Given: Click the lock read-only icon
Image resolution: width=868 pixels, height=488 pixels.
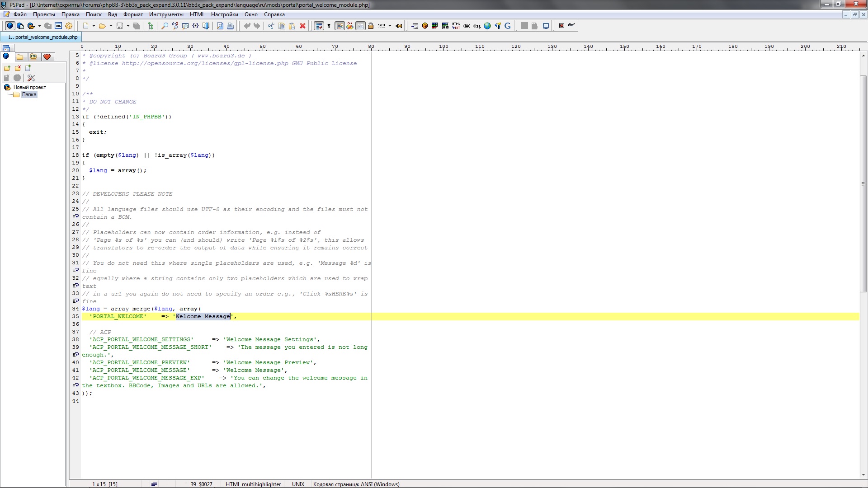Looking at the screenshot, I should click(371, 26).
